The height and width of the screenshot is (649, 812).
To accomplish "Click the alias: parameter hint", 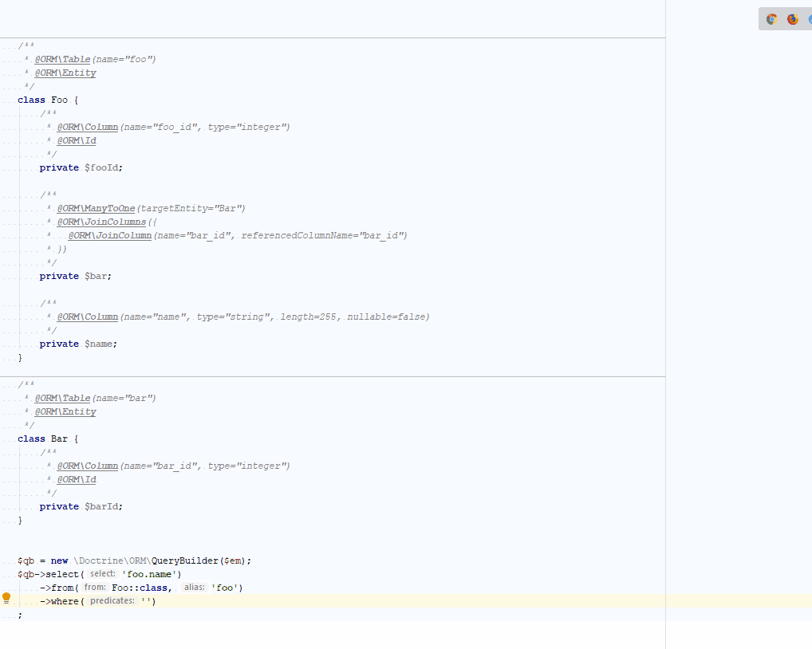I will point(195,588).
